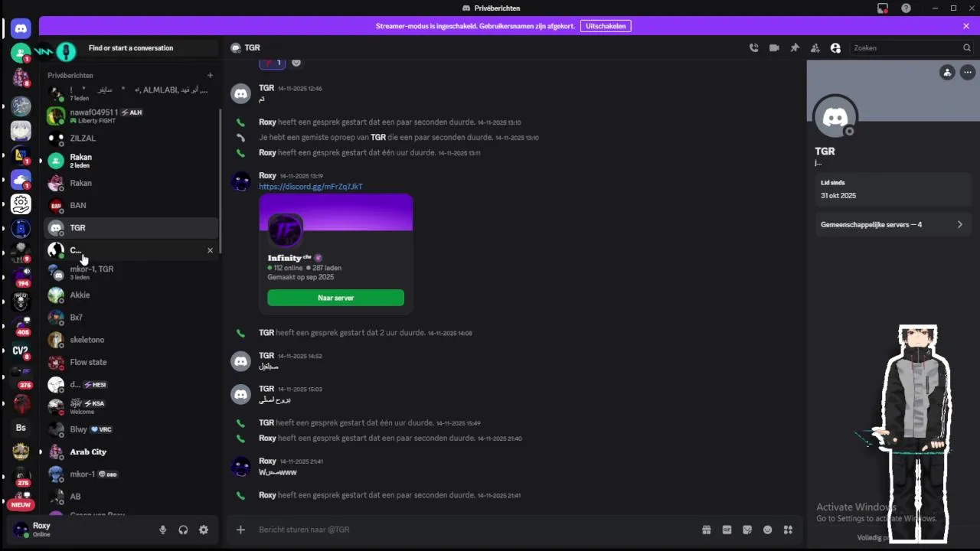Show pinned messages in TGR chat
This screenshot has height=551, width=980.
click(795, 47)
